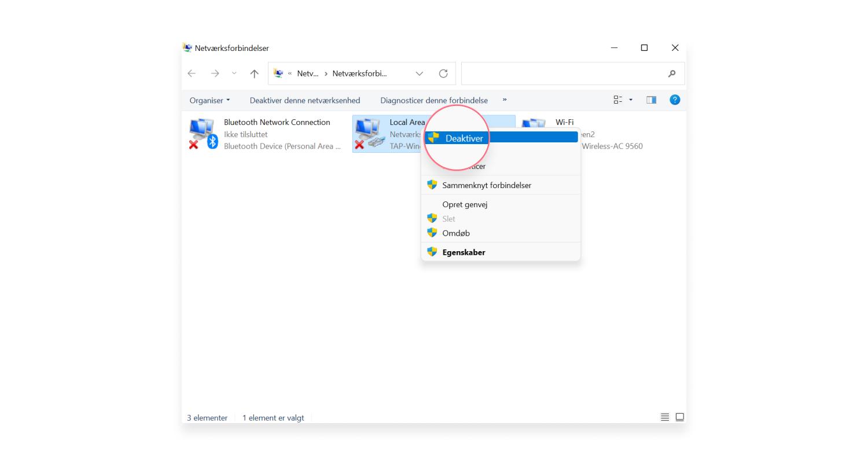Click the shield icon beside Deaktiver

coord(433,138)
